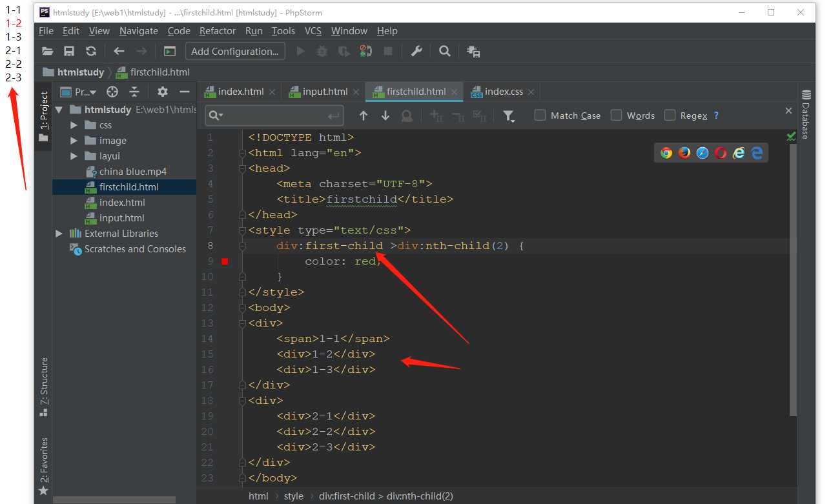
Task: Click the run target window icon
Action: click(x=170, y=51)
